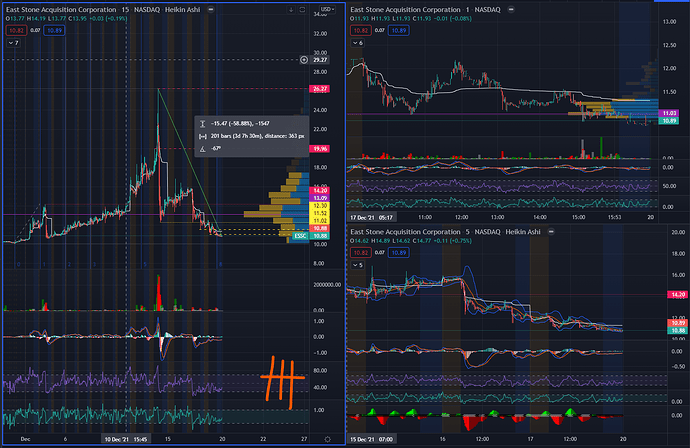Click the teal 10.88 label on the 5-minute price scale
The height and width of the screenshot is (448, 690).
(678, 330)
